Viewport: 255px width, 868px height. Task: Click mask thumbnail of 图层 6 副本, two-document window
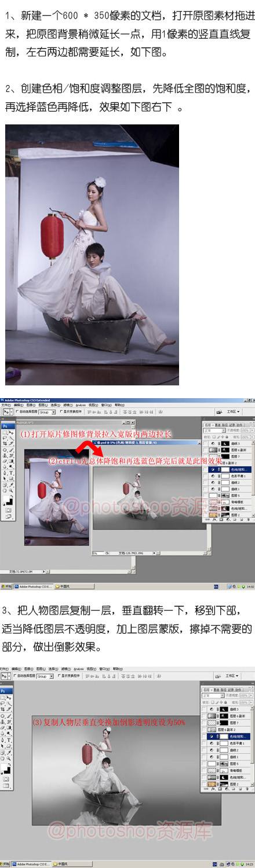point(225,450)
